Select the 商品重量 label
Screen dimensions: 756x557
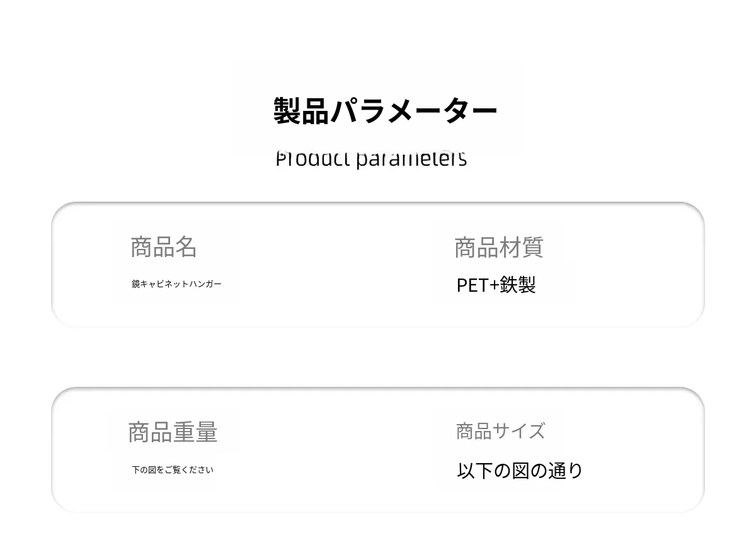[x=173, y=432]
